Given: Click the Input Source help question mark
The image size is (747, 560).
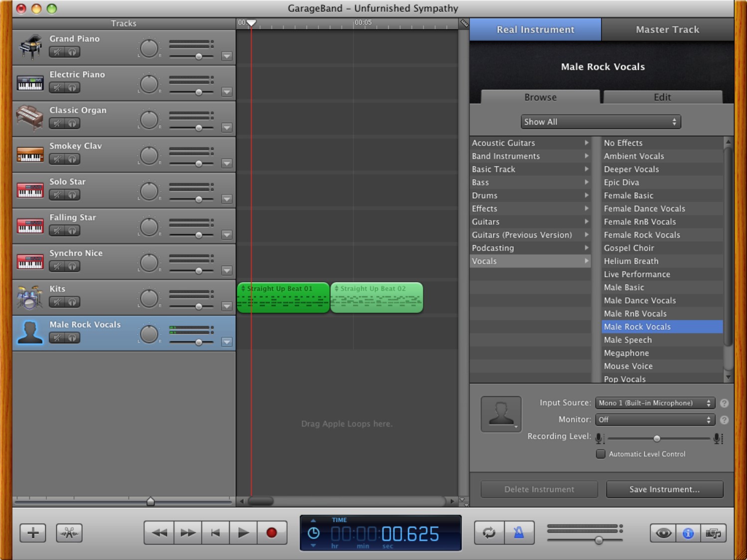Looking at the screenshot, I should click(x=724, y=403).
